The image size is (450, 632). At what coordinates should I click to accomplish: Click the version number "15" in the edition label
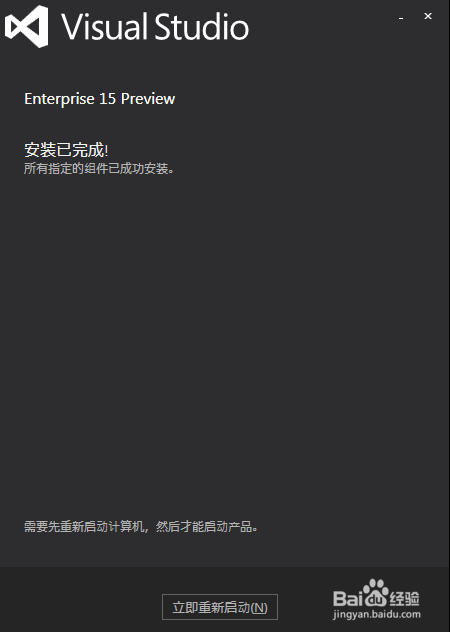[x=107, y=99]
